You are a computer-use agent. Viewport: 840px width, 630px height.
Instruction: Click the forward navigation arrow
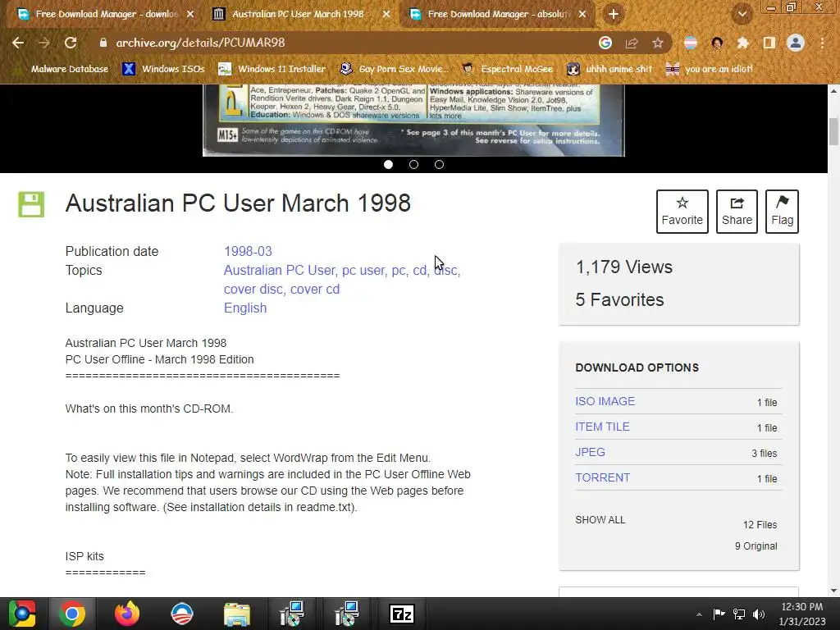click(44, 43)
